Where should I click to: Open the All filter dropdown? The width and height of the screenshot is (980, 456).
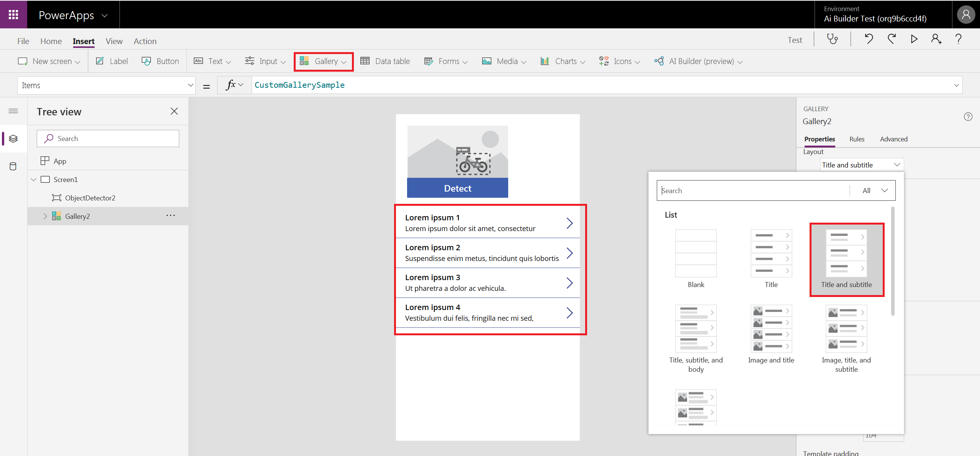[x=875, y=190]
